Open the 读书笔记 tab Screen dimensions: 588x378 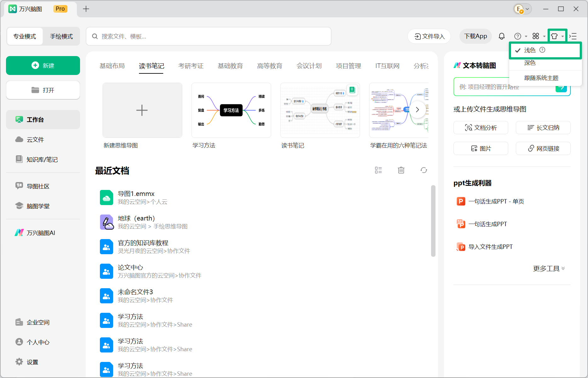[152, 66]
